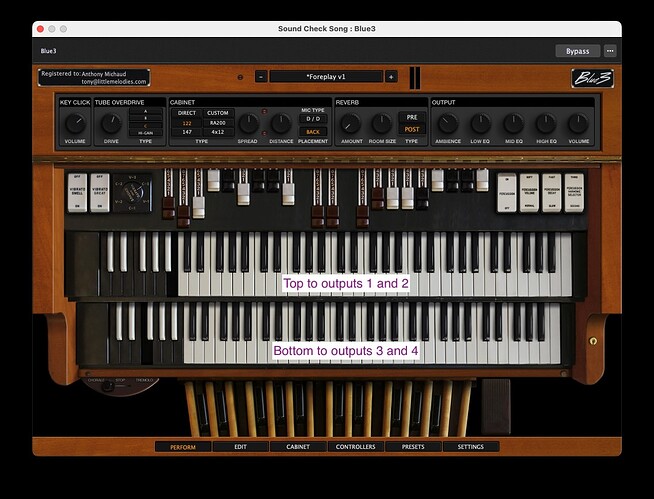
Task: Click the Key Click Volume knob
Action: (75, 123)
